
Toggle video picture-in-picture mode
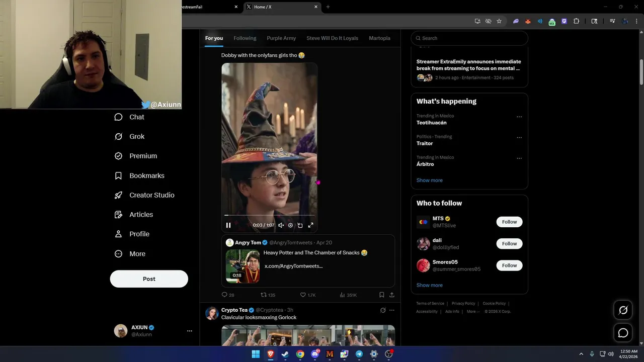coord(300,225)
